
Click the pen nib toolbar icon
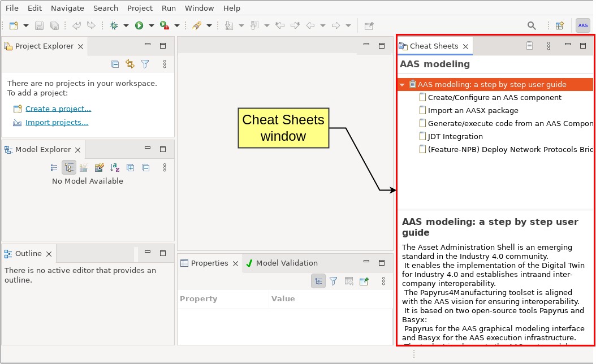point(197,25)
